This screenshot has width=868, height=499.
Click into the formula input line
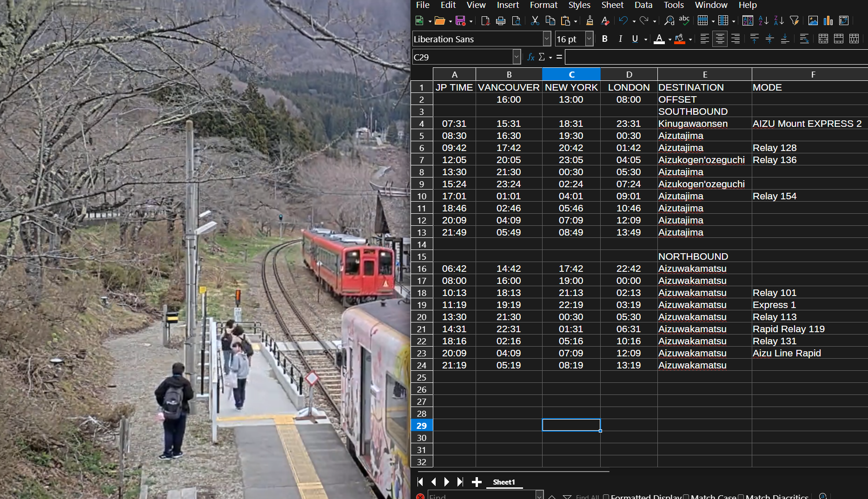(x=716, y=57)
